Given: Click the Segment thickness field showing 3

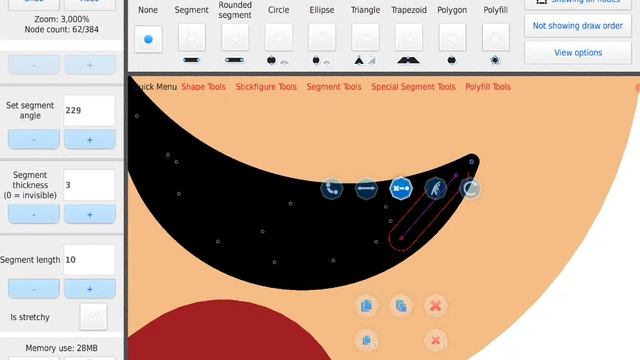Looking at the screenshot, I should 89,185.
